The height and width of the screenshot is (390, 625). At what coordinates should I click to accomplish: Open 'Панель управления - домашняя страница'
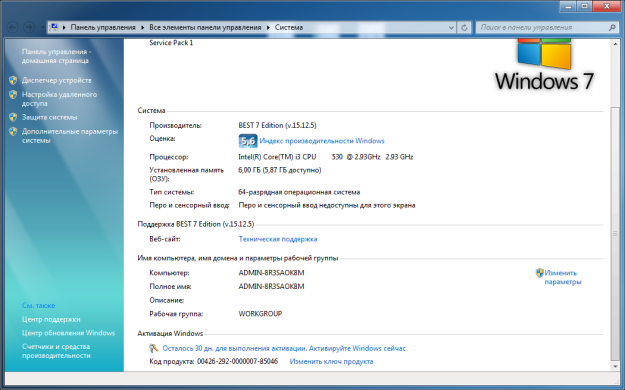(57, 56)
